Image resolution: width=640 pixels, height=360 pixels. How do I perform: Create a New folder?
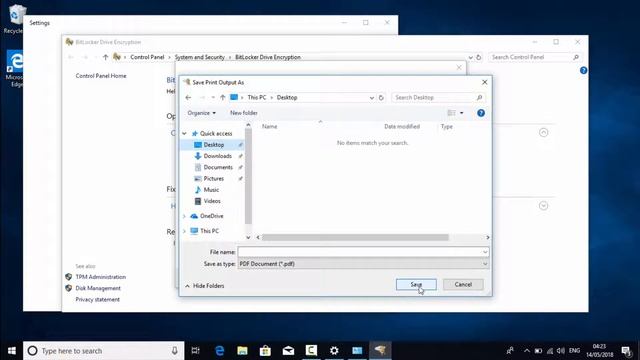(x=244, y=113)
